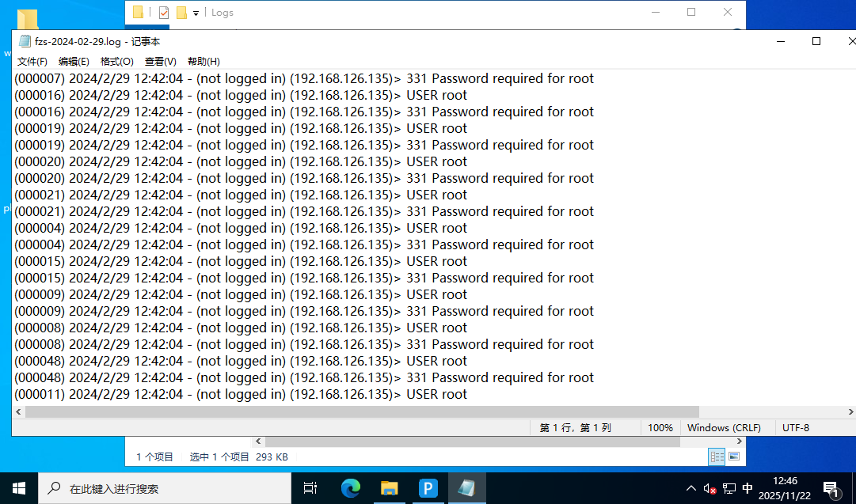Image resolution: width=856 pixels, height=504 pixels.
Task: Click Logs window scrollbar right arrow
Action: (x=739, y=441)
